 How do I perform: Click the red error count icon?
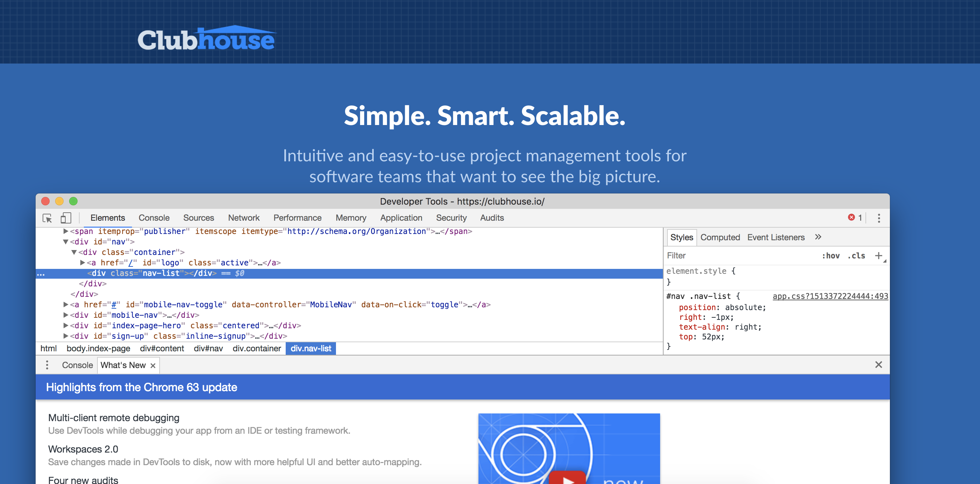pyautogui.click(x=851, y=217)
